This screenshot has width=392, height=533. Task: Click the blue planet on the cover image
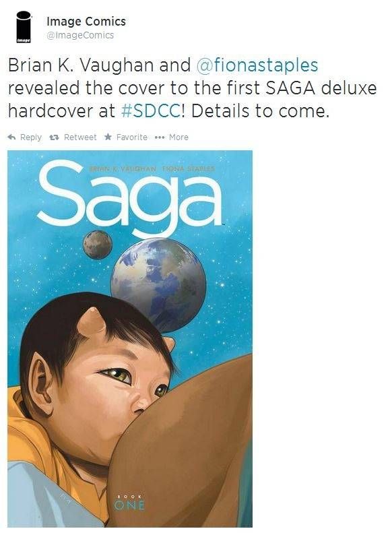click(x=158, y=285)
